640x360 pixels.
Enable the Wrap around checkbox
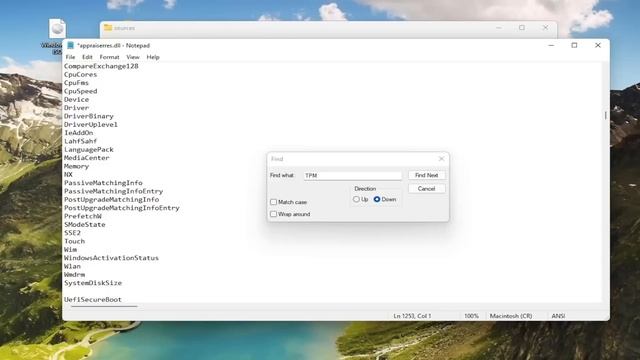tap(273, 214)
